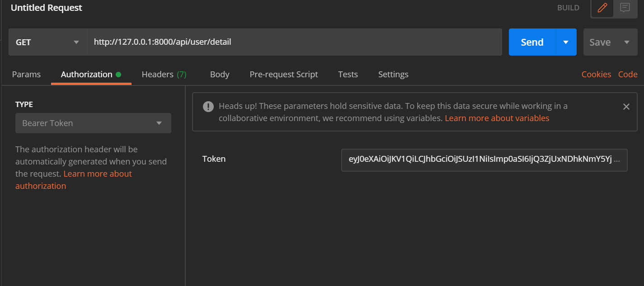Click the pencil edit icon near BUILD
This screenshot has width=644, height=286.
pyautogui.click(x=602, y=8)
